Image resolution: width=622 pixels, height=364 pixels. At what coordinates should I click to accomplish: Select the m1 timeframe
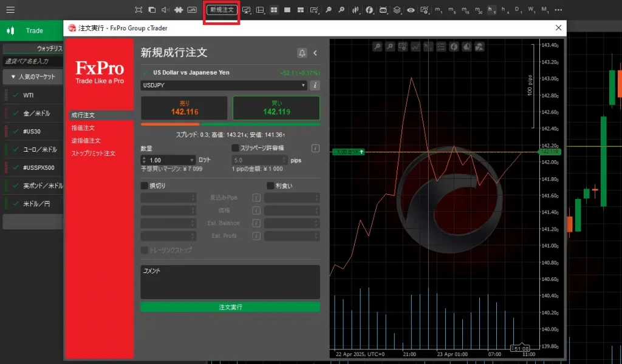coord(439,10)
